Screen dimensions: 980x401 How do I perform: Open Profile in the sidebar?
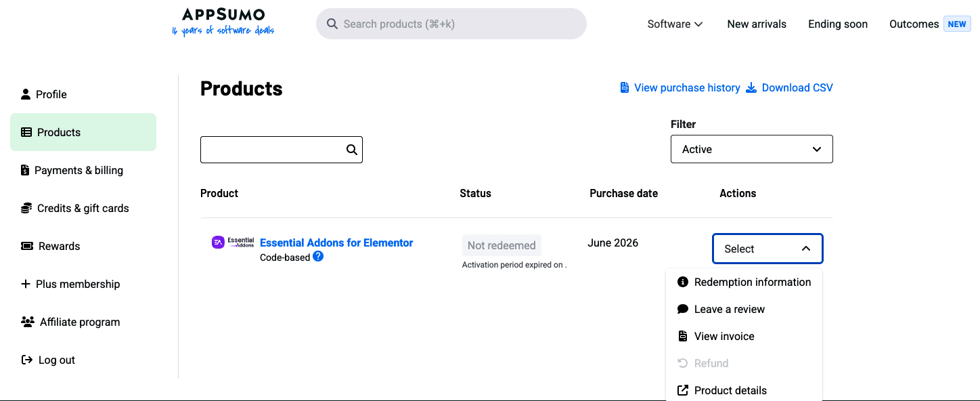(x=83, y=94)
